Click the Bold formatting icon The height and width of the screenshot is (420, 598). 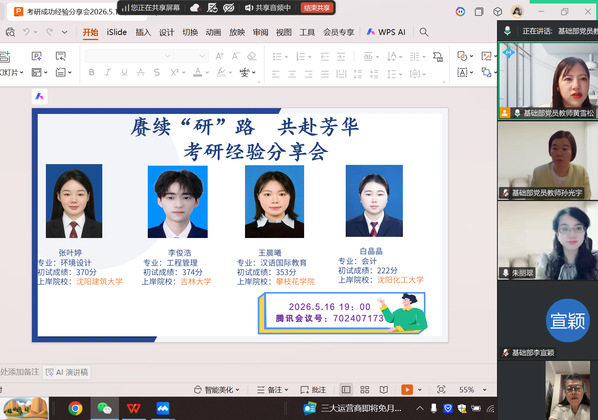92,72
